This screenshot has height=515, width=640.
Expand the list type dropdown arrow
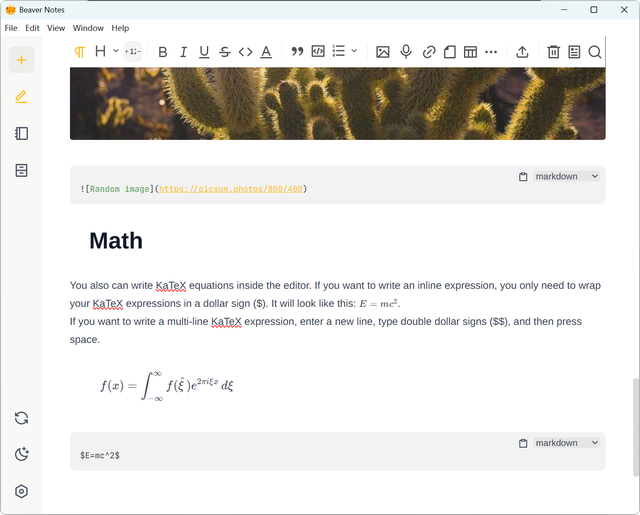[354, 51]
